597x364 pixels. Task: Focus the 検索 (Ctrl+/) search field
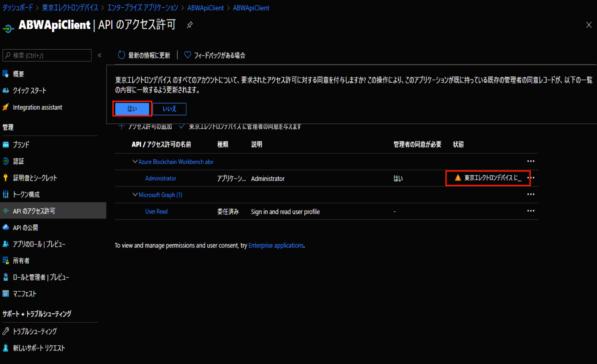coord(47,55)
